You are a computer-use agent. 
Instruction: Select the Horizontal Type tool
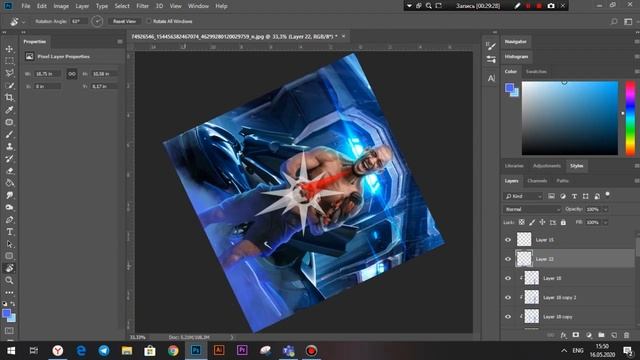click(x=9, y=232)
